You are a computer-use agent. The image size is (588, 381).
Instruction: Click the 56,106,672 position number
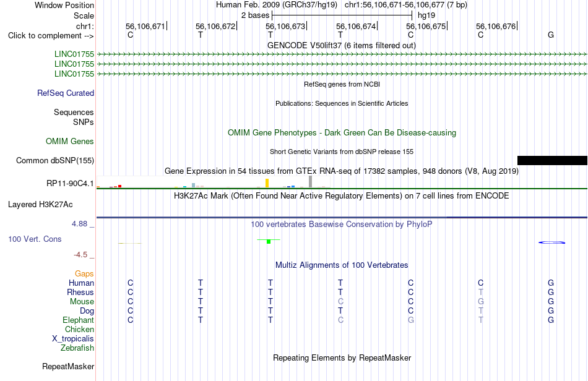coord(215,26)
